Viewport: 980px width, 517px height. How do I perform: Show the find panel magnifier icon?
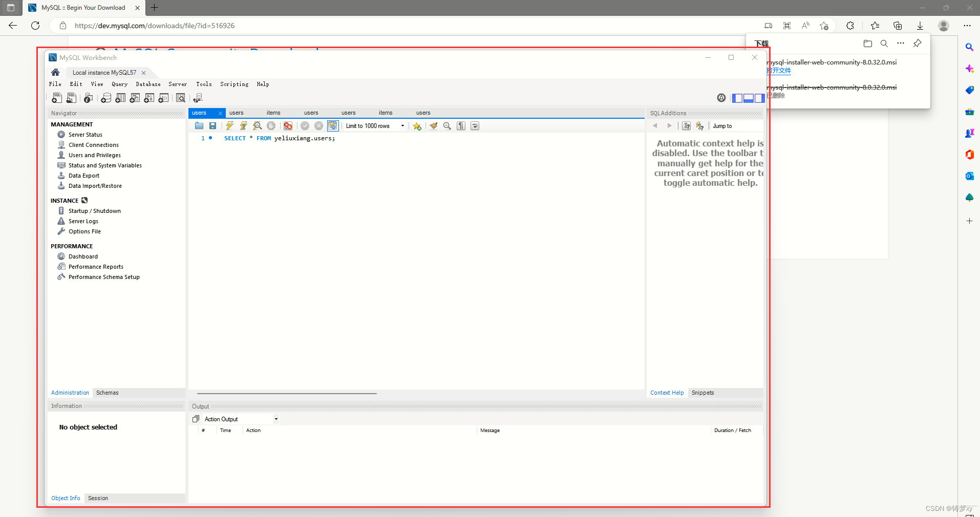[x=447, y=126]
